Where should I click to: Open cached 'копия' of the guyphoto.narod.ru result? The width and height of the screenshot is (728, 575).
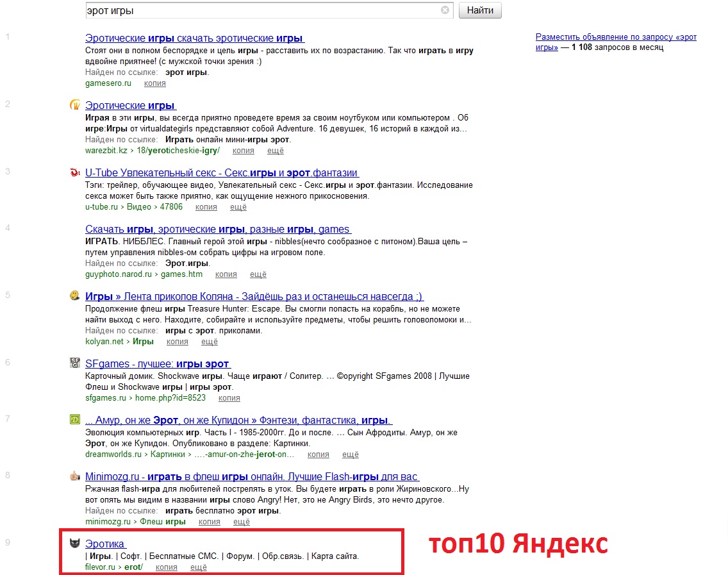tap(226, 274)
